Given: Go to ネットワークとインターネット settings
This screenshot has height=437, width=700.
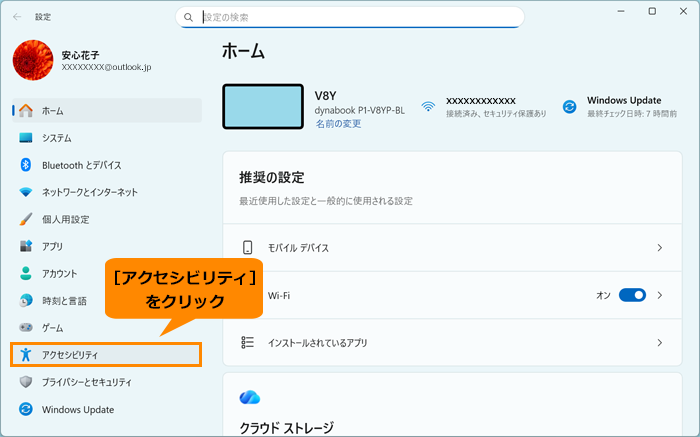Looking at the screenshot, I should tap(107, 192).
